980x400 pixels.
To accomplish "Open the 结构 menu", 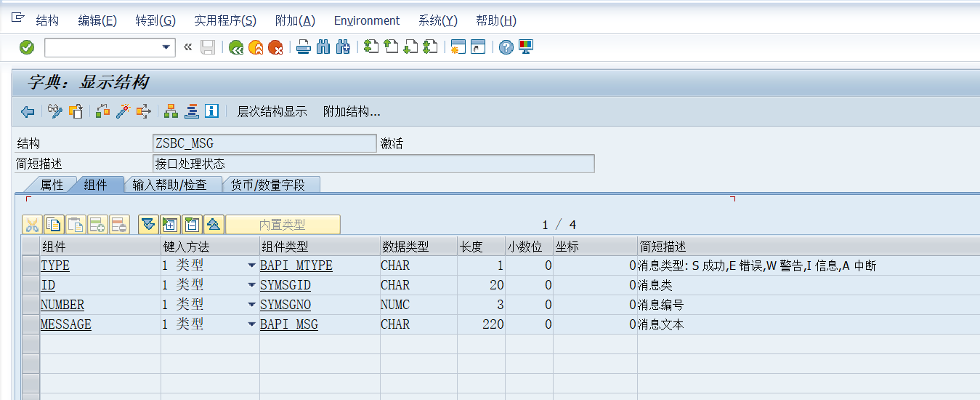I will pyautogui.click(x=47, y=20).
